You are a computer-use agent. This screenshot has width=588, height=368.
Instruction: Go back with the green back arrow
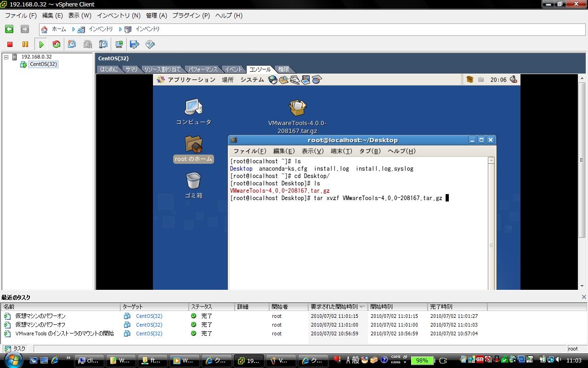pyautogui.click(x=9, y=29)
